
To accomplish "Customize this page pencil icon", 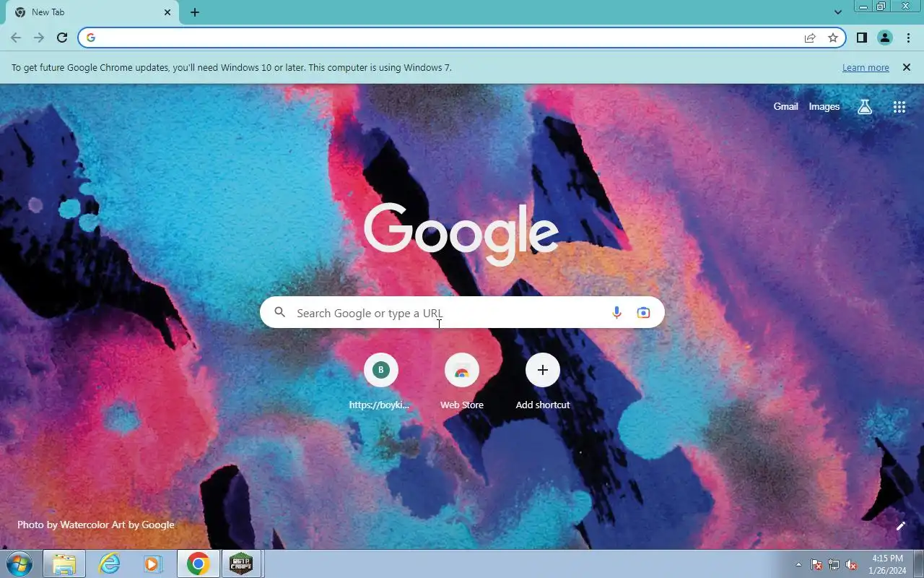I will click(x=900, y=526).
